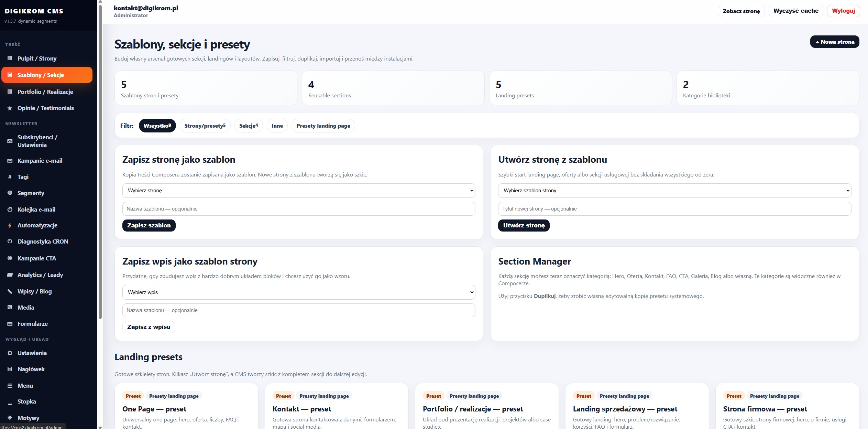
Task: Click Nazwa szablonu field under Wybierz wpis
Action: click(299, 310)
